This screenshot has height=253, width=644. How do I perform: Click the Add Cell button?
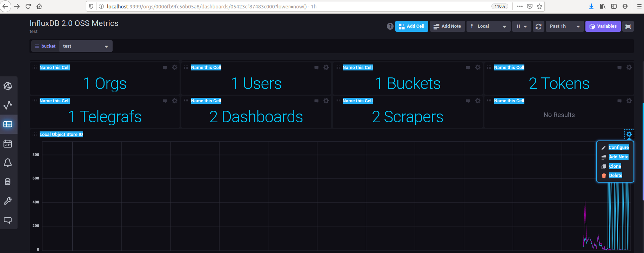412,26
